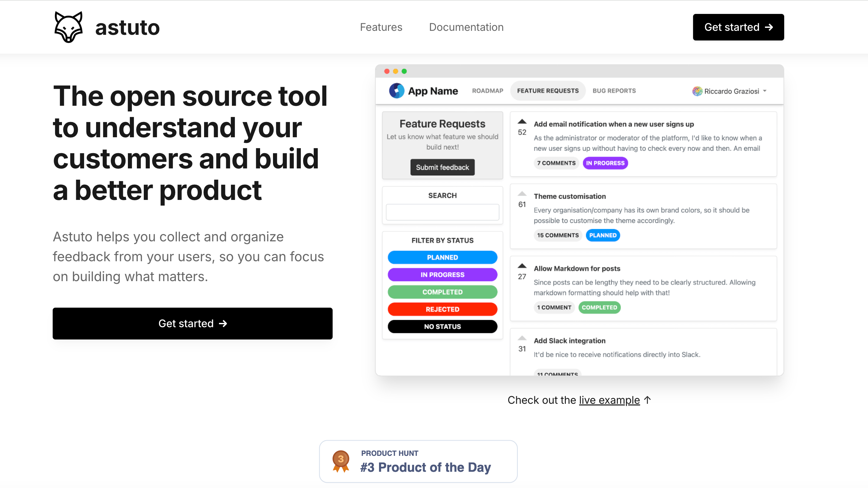Upvote the Add Slack integration post
868x488 pixels.
pyautogui.click(x=522, y=338)
